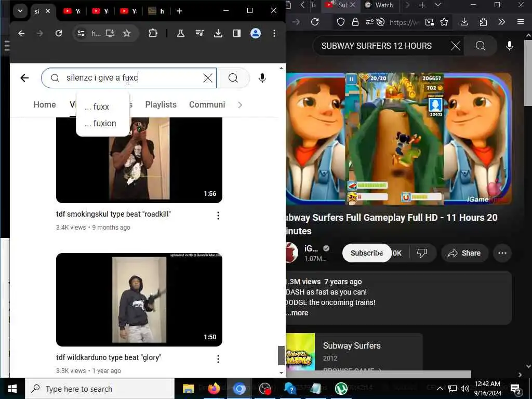The image size is (532, 399).
Task: Share the Subway Surfers video
Action: tap(464, 253)
